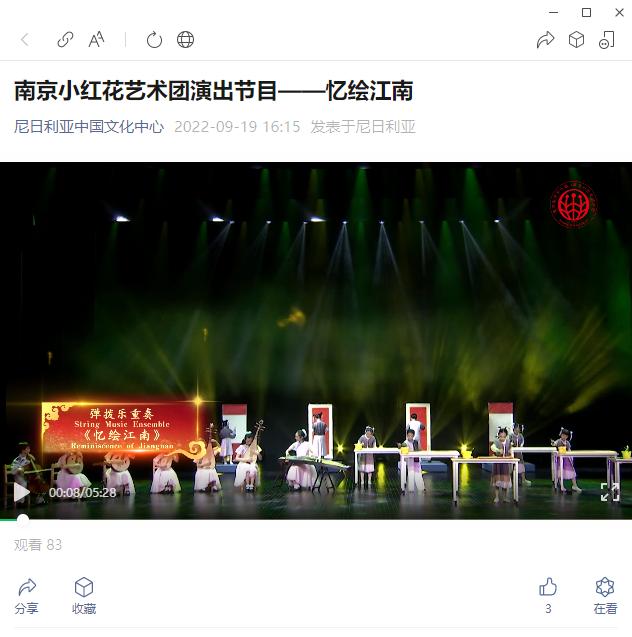Screen dimensions: 632x637
Task: Open the font size adjustment icon
Action: 97,40
